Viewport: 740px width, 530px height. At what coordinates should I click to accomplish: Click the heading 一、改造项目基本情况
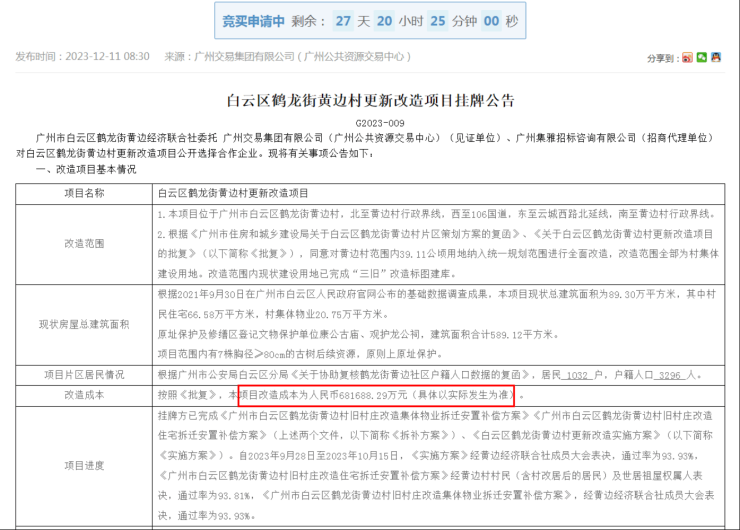86,169
